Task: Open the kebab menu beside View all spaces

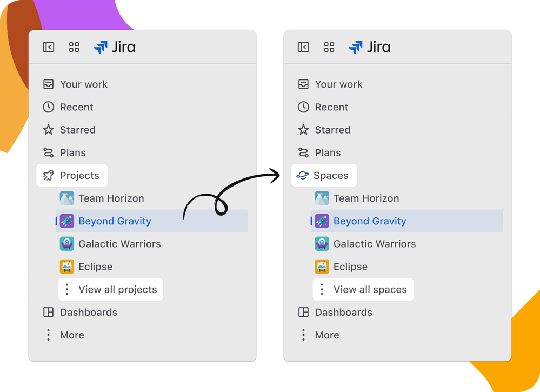Action: click(322, 289)
